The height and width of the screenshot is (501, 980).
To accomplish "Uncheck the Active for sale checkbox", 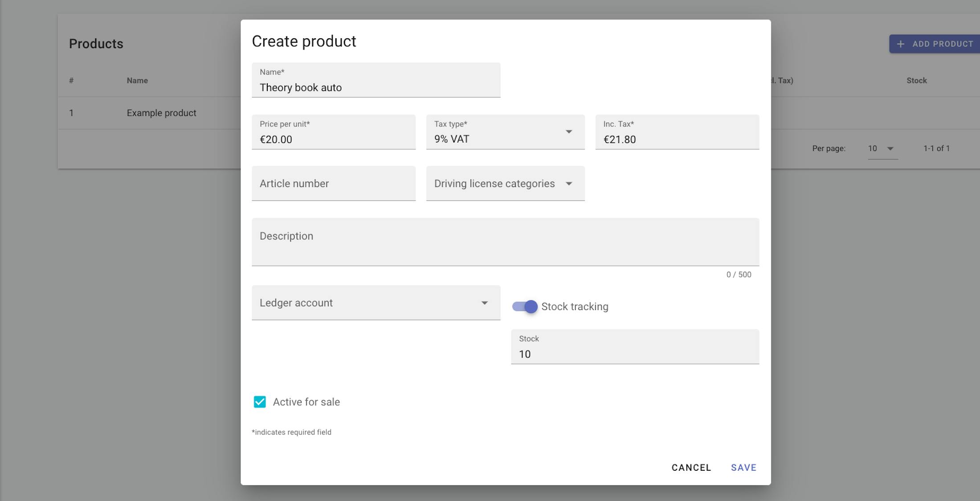I will coord(260,402).
